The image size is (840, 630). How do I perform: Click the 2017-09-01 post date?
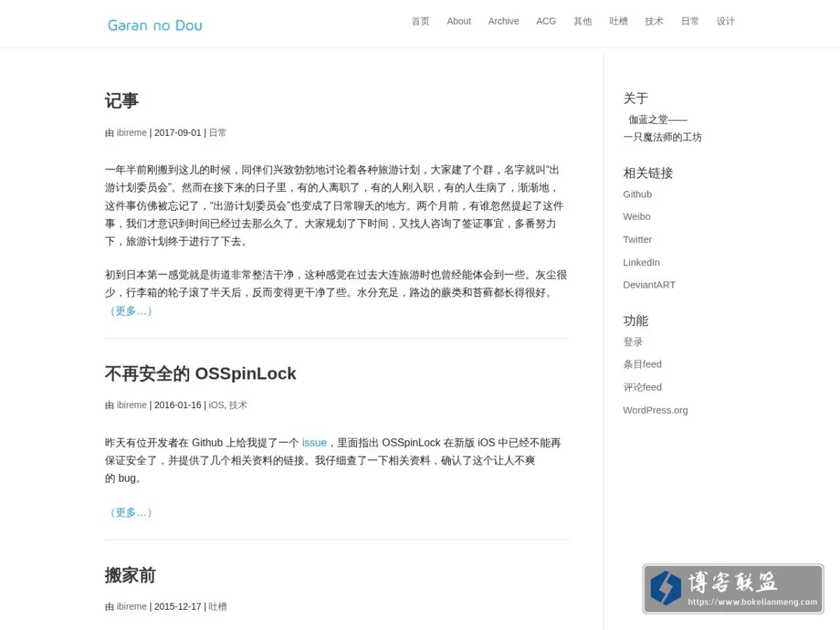(x=178, y=133)
